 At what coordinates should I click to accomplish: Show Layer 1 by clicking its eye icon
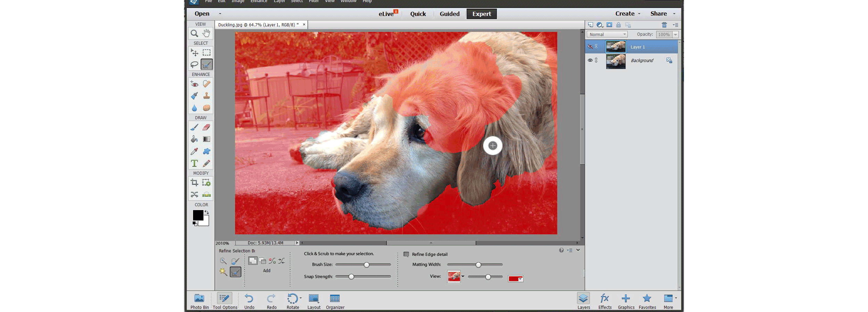(590, 46)
